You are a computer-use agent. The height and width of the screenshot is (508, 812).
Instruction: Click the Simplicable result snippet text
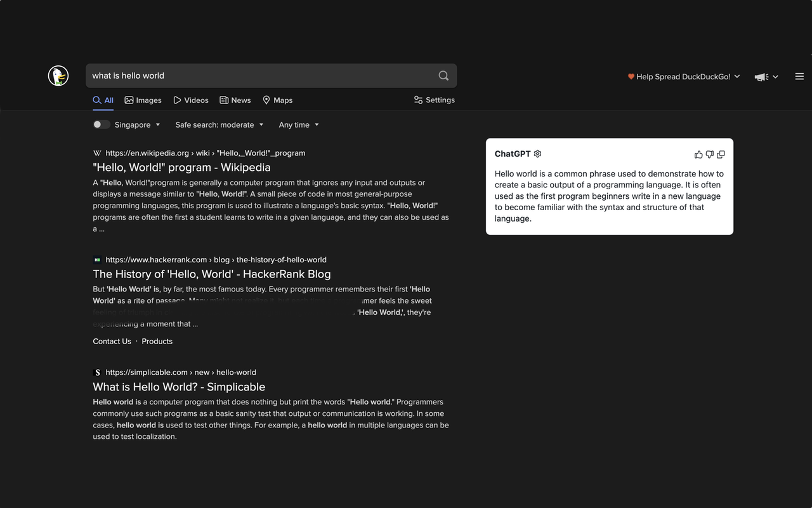coord(271,419)
